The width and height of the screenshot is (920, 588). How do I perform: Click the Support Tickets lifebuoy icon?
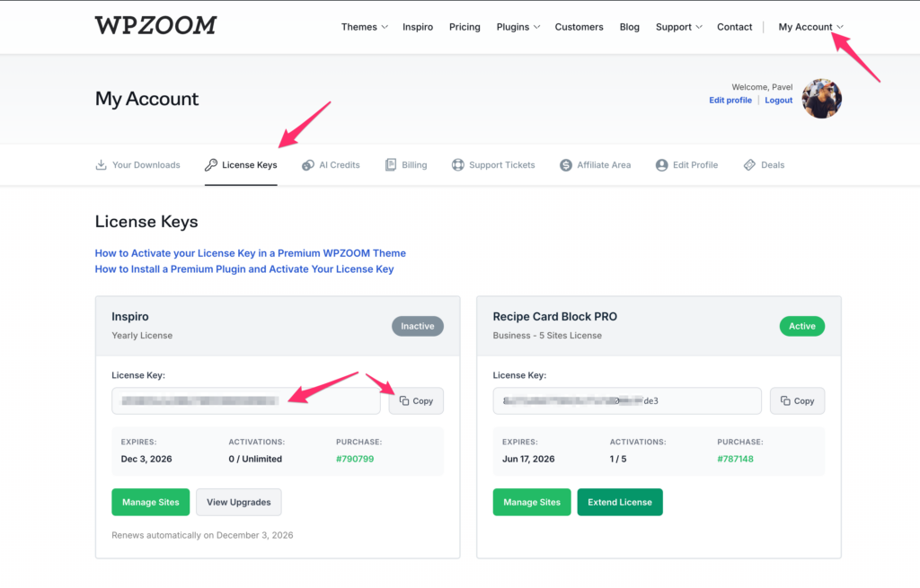click(x=458, y=165)
